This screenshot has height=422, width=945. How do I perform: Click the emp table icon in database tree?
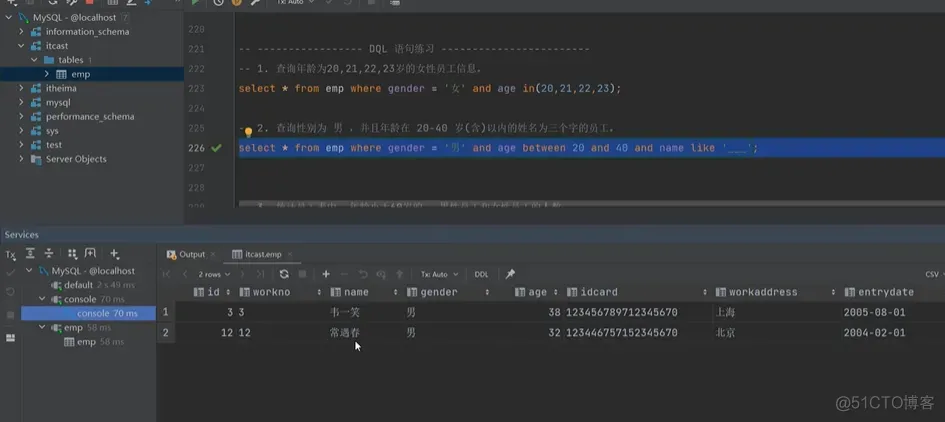(61, 74)
